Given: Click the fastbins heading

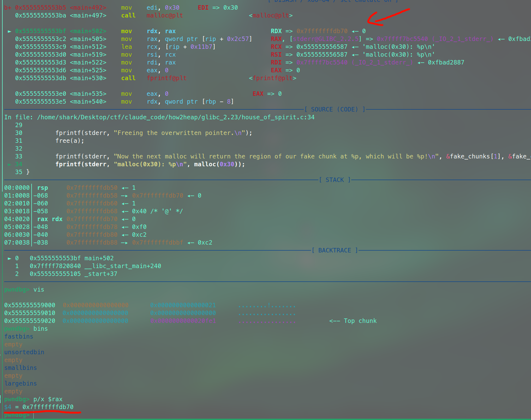Looking at the screenshot, I should tap(19, 336).
